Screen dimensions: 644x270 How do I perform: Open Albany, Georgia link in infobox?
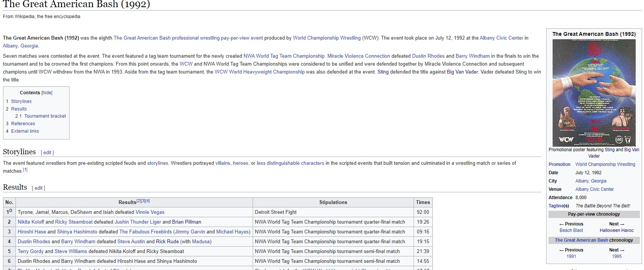(x=591, y=181)
